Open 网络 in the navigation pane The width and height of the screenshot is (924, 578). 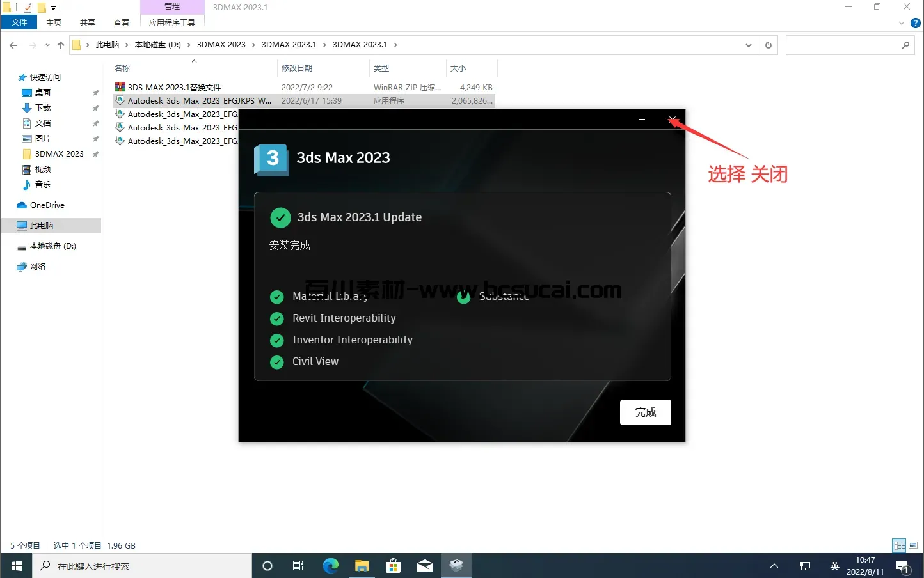[x=38, y=266]
